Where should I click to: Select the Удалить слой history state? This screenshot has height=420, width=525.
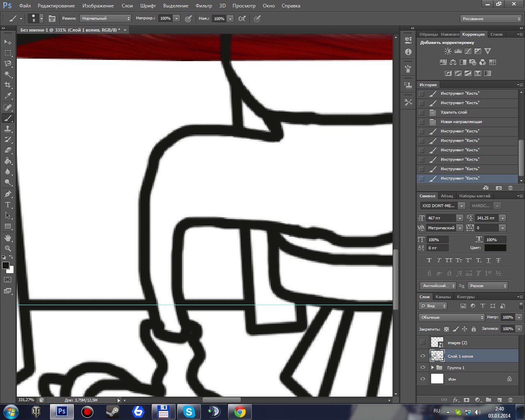click(x=468, y=112)
